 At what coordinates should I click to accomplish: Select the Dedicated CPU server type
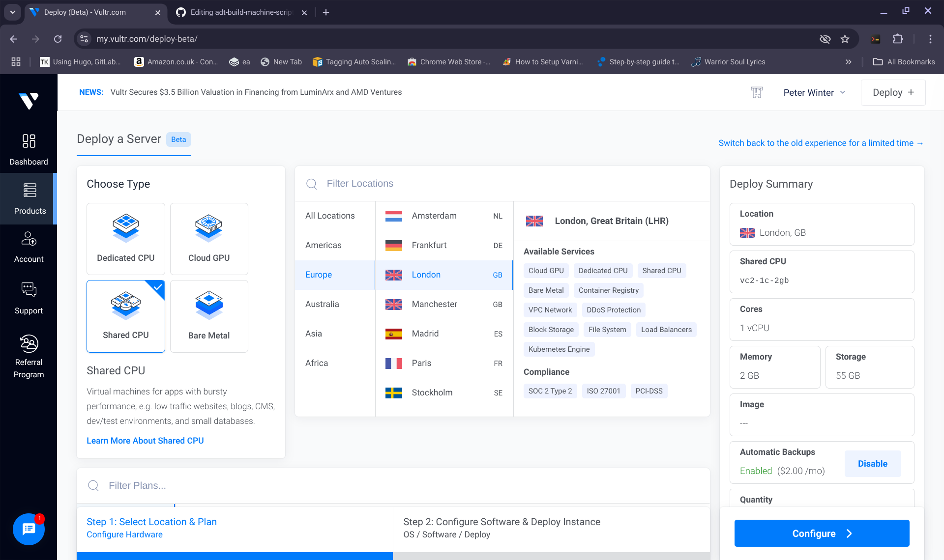click(126, 239)
